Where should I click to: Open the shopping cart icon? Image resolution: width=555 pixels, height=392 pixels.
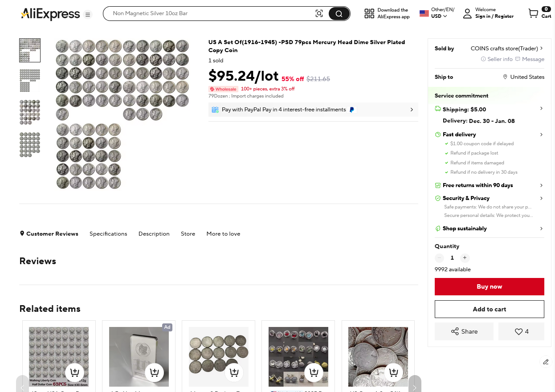[x=533, y=13]
